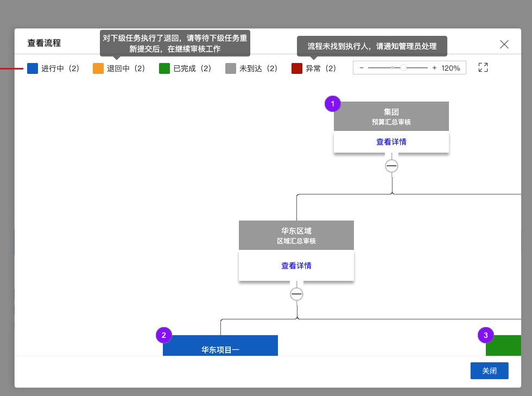Screen dimensions: 532x396
Task: Open 查看详情 for 华东区域 node
Action: (x=296, y=266)
